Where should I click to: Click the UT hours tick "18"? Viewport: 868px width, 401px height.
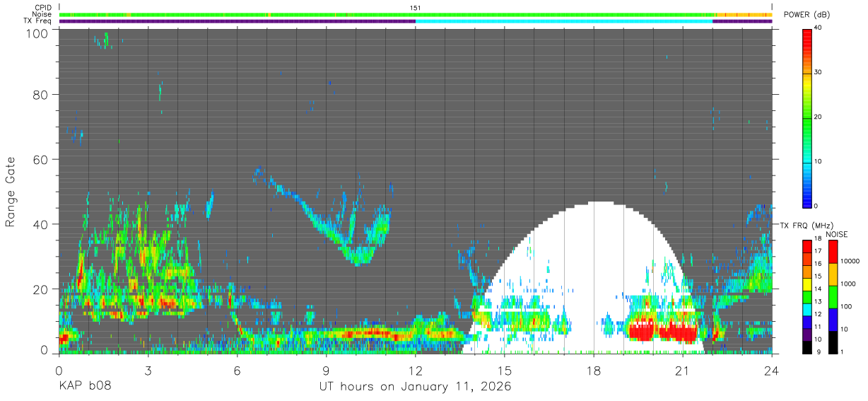(x=594, y=371)
